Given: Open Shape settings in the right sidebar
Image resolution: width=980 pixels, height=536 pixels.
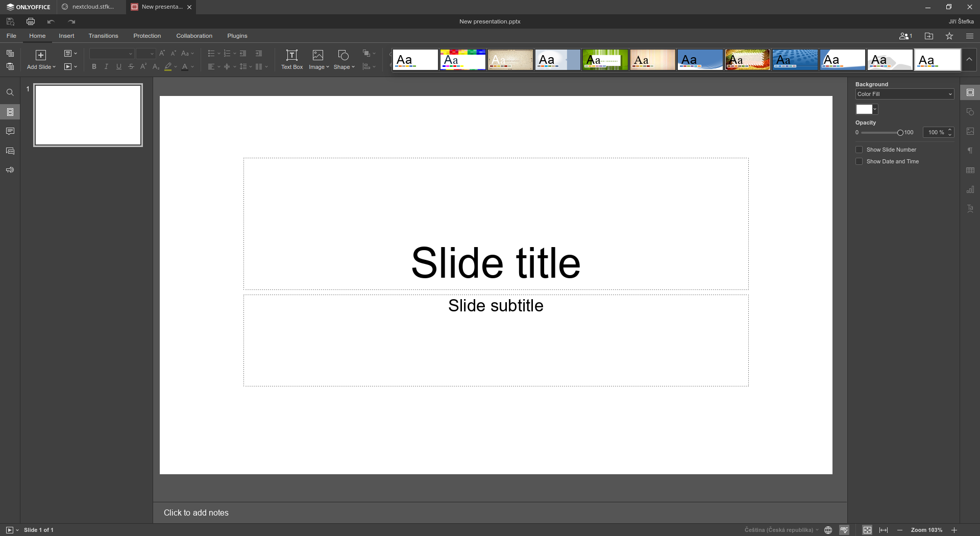Looking at the screenshot, I should 971,111.
